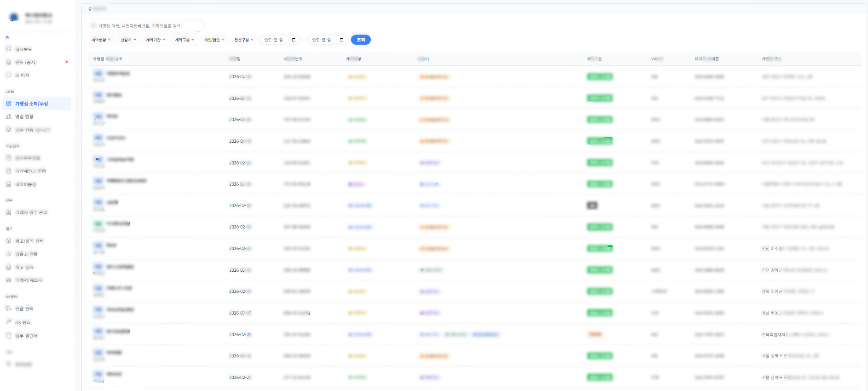Go to 네이버증정 in the sidebar
Image resolution: width=868 pixels, height=391 pixels.
(x=26, y=185)
